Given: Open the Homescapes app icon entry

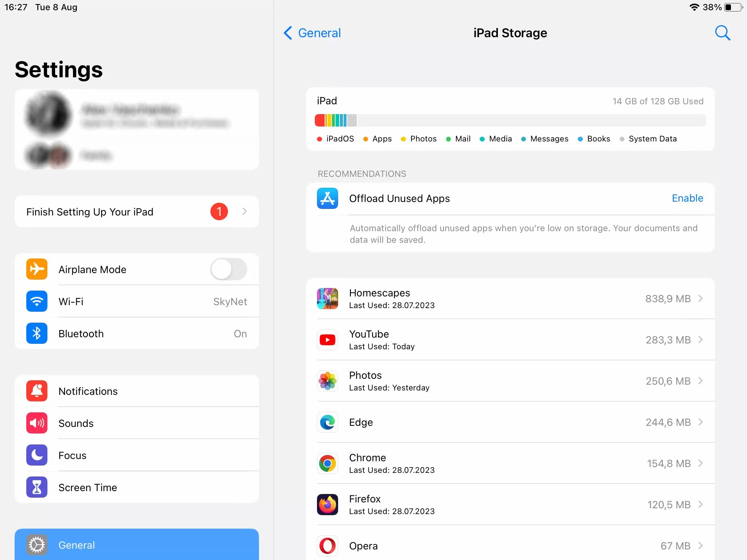Looking at the screenshot, I should [327, 299].
